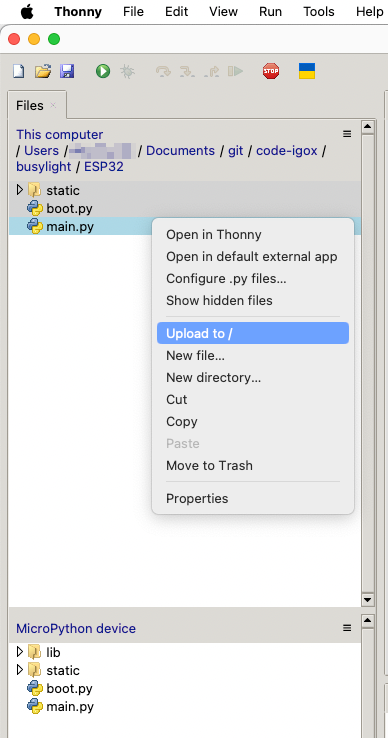The height and width of the screenshot is (738, 388).
Task: Click the Ukraine flag icon
Action: click(x=307, y=71)
